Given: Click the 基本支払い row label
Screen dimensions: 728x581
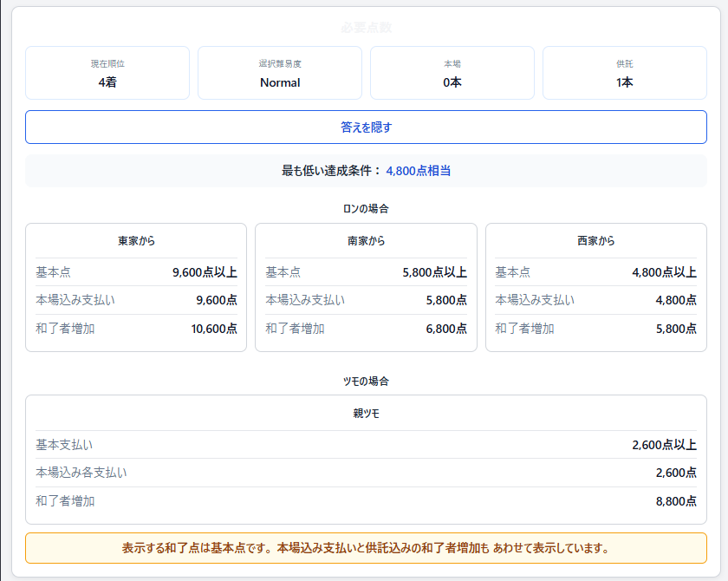Looking at the screenshot, I should pos(64,445).
